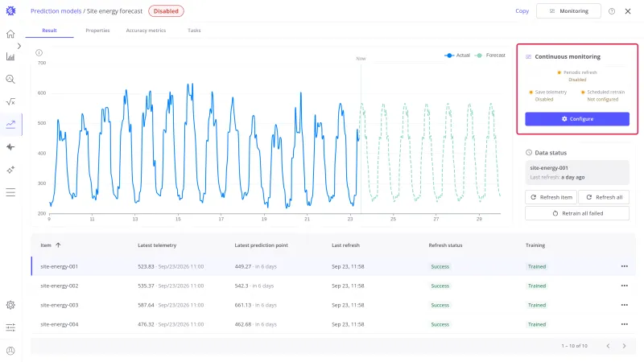Go to previous page of table
Screen dimensions: 644x362
609,346
